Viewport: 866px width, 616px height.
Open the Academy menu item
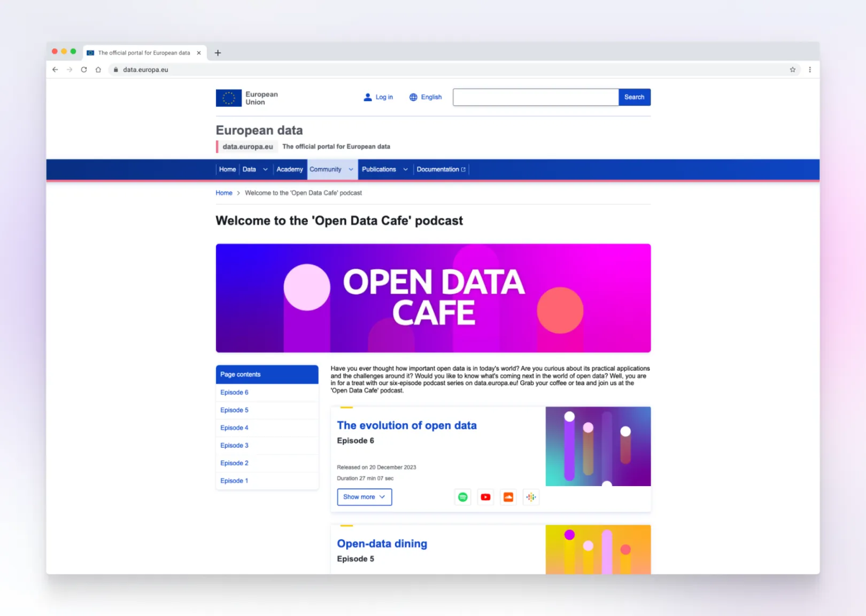click(x=290, y=170)
